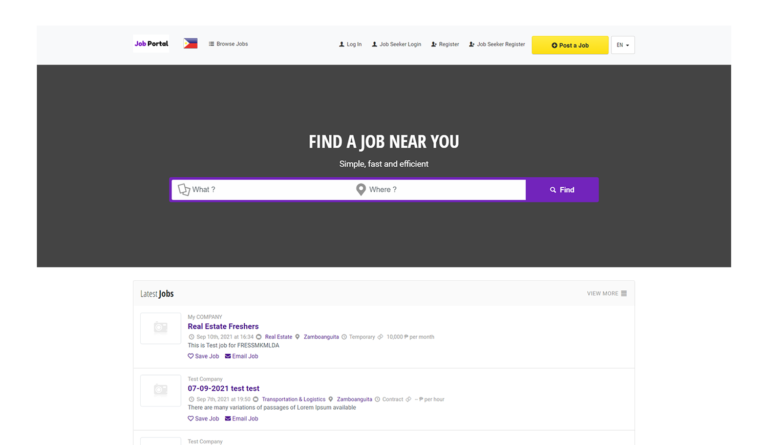Image resolution: width=768 pixels, height=445 pixels.
Task: Email the 07-09-2021 test test job
Action: pos(241,419)
